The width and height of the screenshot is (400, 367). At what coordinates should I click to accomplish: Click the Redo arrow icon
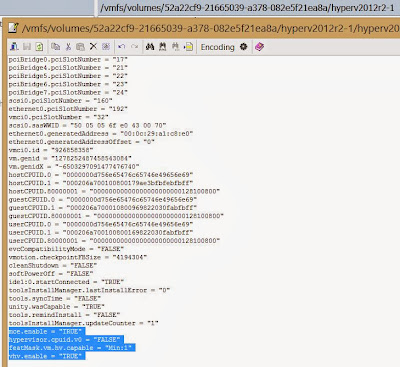(x=134, y=47)
